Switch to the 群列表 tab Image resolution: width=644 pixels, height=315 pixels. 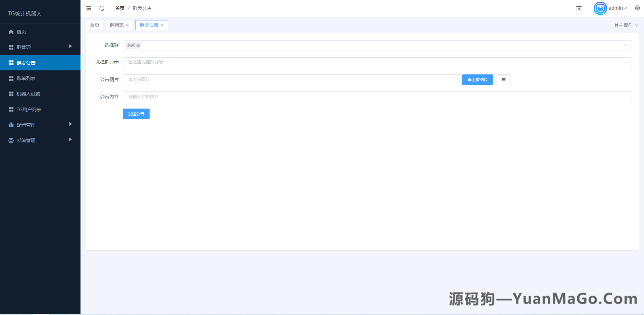coord(115,25)
